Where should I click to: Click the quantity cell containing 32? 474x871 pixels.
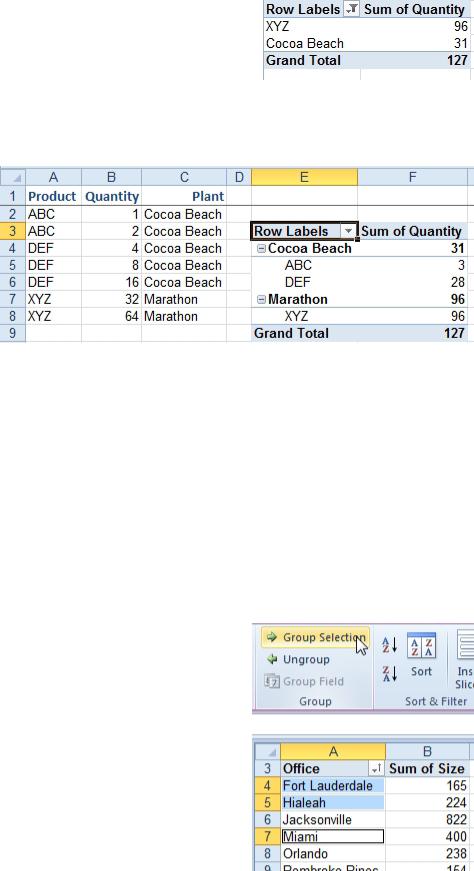tap(111, 299)
